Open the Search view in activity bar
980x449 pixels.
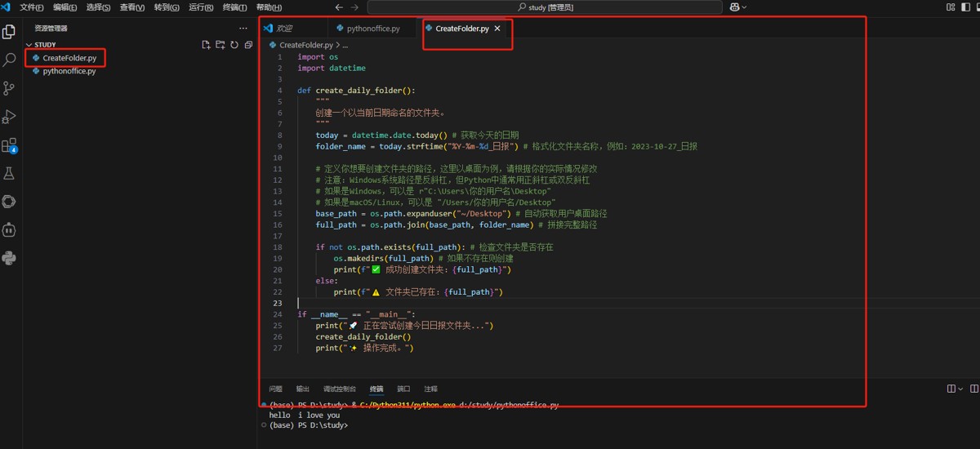pyautogui.click(x=10, y=60)
